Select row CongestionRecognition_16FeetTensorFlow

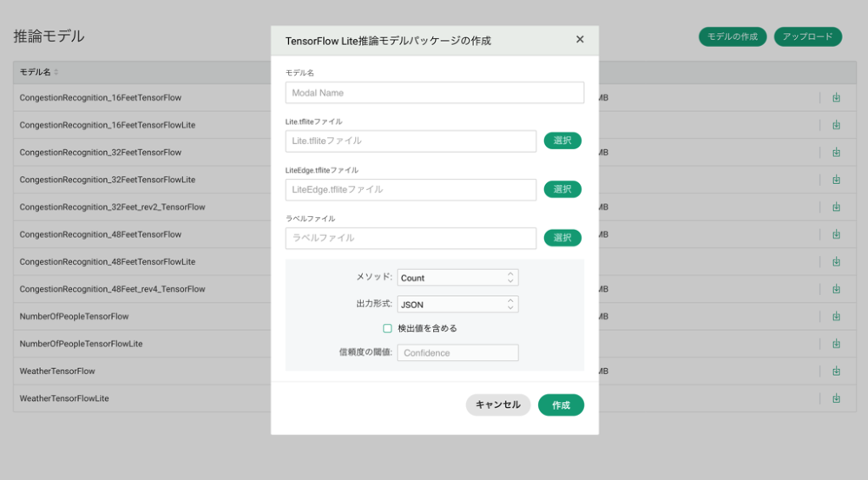tap(435, 97)
